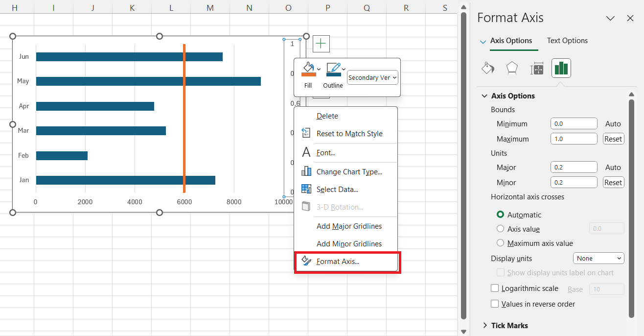
Task: Open the Format Axis task pane options chevron
Action: pyautogui.click(x=610, y=18)
